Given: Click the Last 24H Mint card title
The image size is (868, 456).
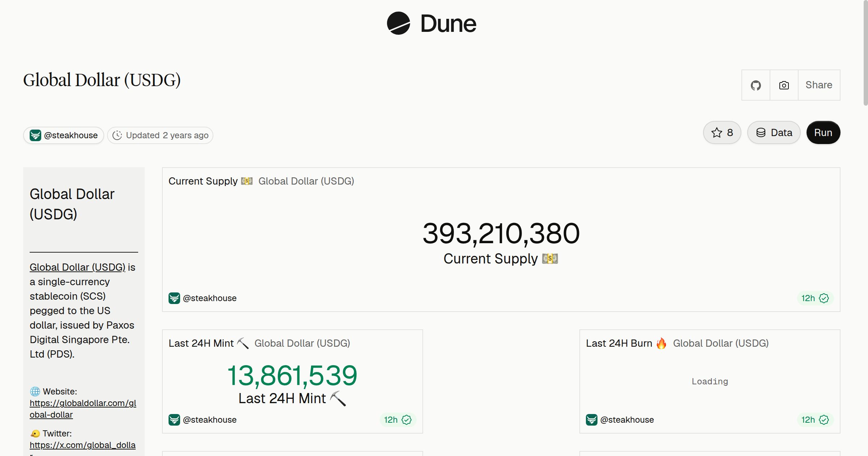Looking at the screenshot, I should [x=209, y=343].
